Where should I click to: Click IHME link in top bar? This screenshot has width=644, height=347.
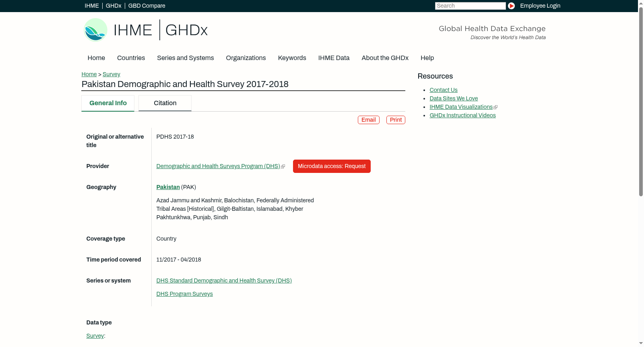[x=92, y=6]
